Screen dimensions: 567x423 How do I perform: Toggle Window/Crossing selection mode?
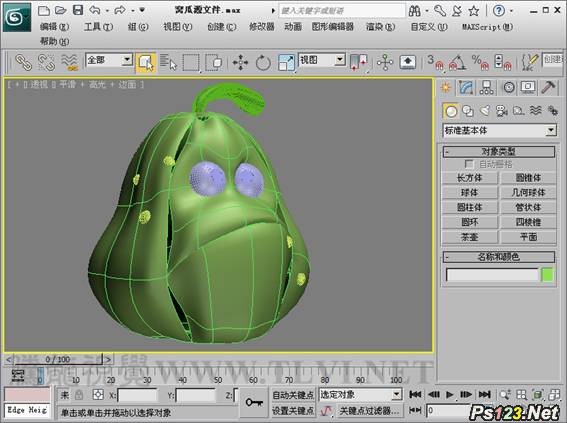tap(214, 63)
